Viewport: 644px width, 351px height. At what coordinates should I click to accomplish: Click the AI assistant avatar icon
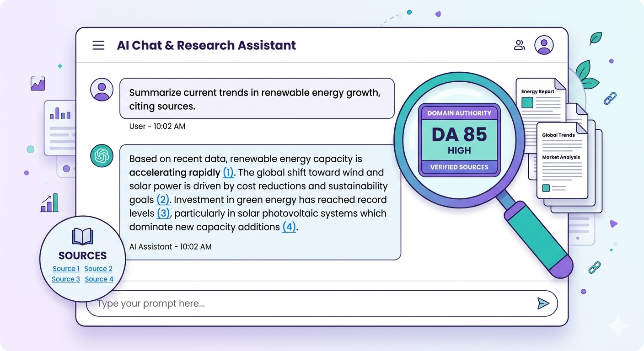102,156
